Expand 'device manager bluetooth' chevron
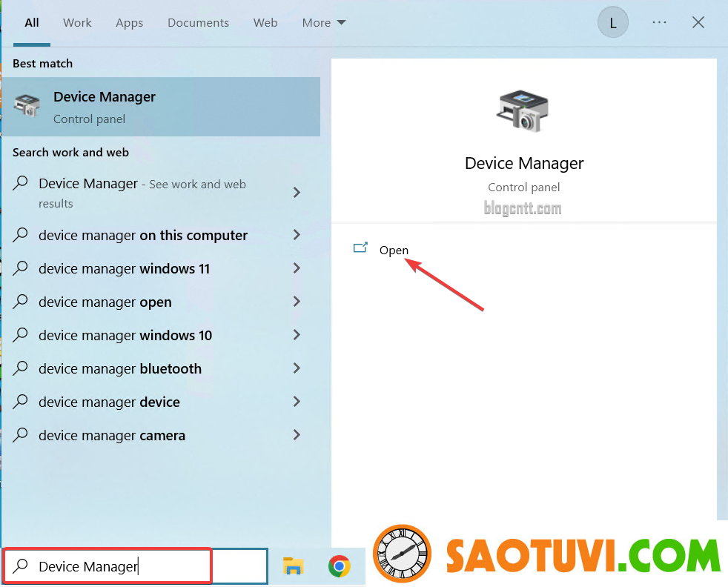728x587 pixels. click(x=297, y=368)
